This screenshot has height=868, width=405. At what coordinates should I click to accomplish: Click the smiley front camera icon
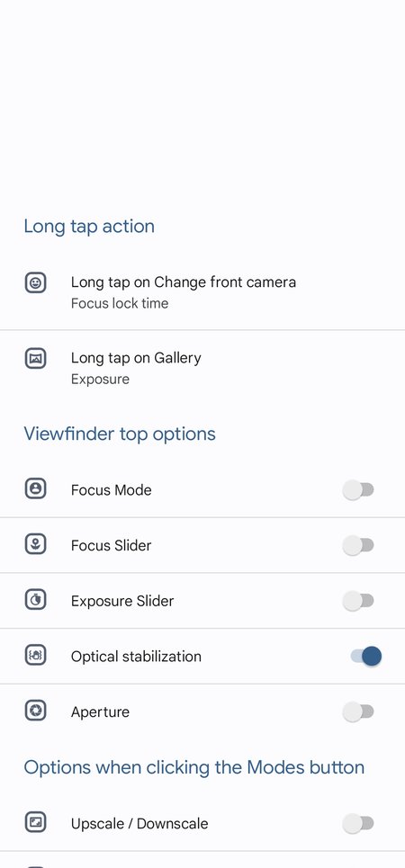coord(35,282)
